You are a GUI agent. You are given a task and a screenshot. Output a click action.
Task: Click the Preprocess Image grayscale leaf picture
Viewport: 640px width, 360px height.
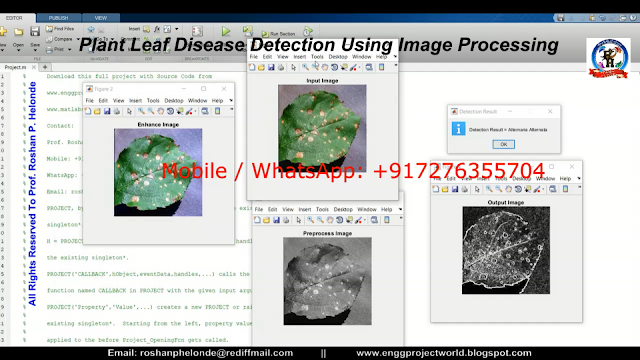click(327, 281)
